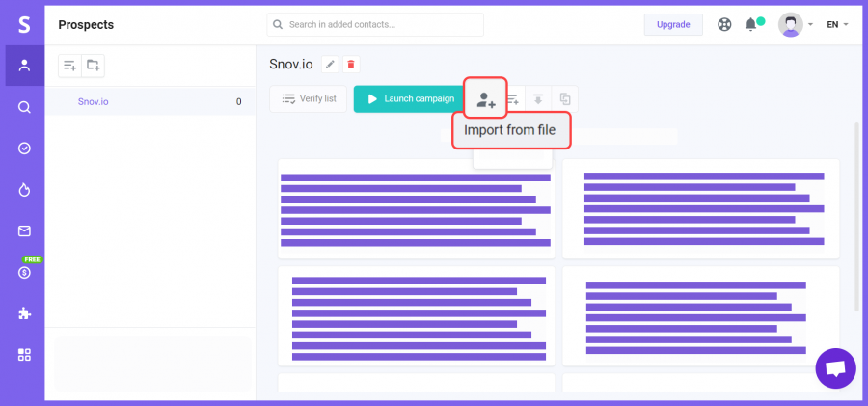
Task: Click the add prospect person-plus icon
Action: point(485,98)
